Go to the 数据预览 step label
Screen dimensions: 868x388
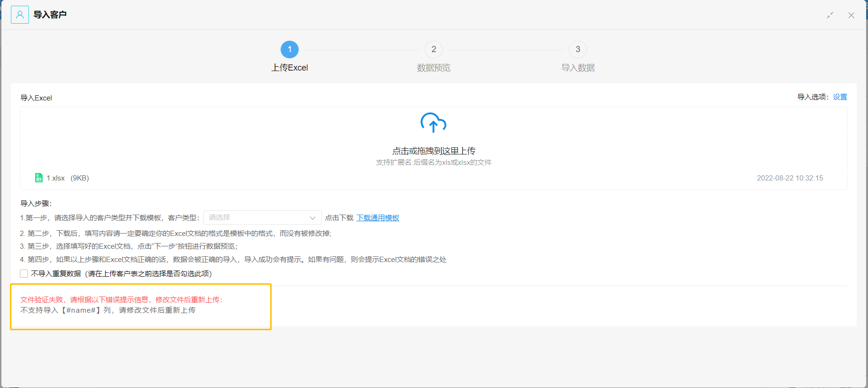click(434, 68)
